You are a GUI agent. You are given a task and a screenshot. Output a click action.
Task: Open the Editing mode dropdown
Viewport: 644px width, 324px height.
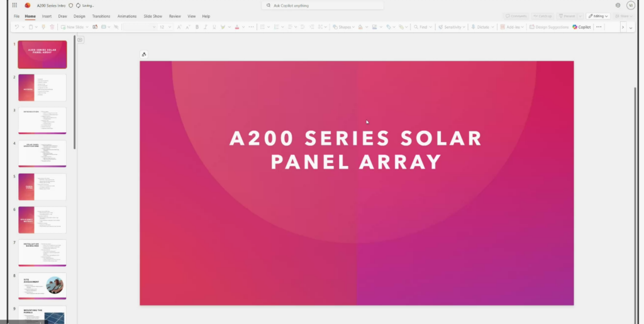click(x=598, y=16)
